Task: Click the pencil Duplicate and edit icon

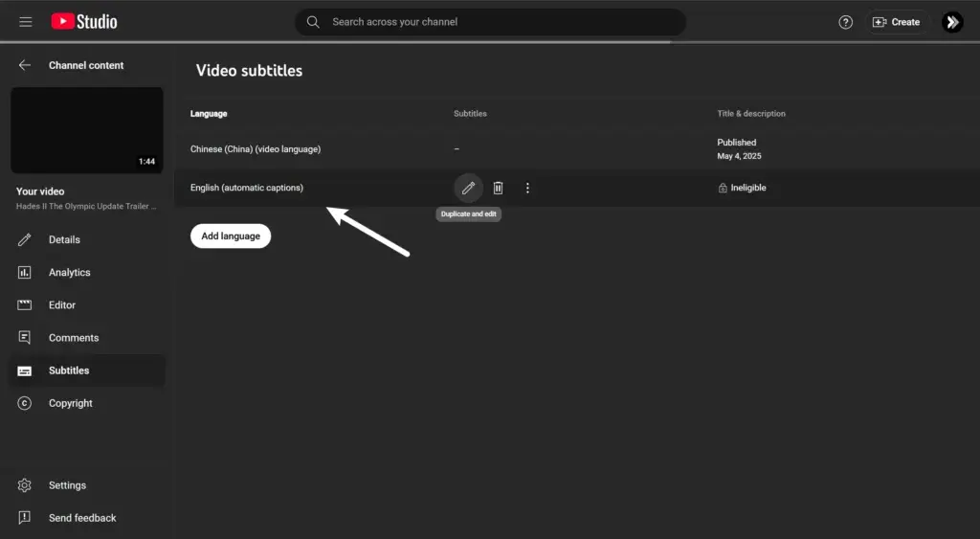Action: 468,188
